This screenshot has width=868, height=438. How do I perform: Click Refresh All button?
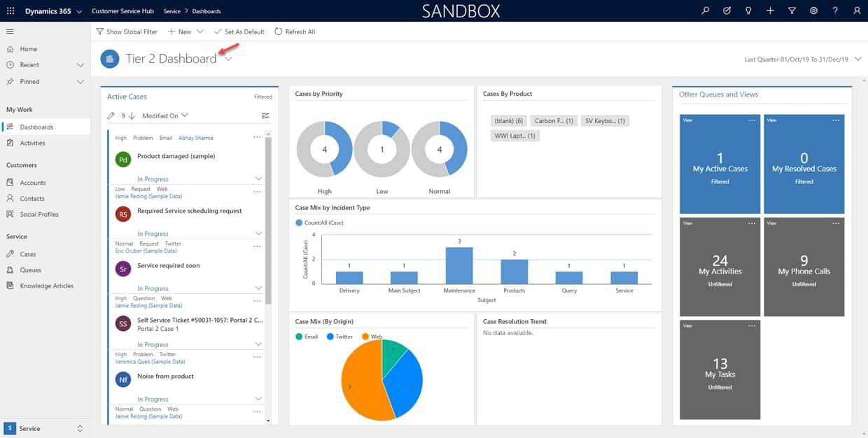[x=295, y=31]
